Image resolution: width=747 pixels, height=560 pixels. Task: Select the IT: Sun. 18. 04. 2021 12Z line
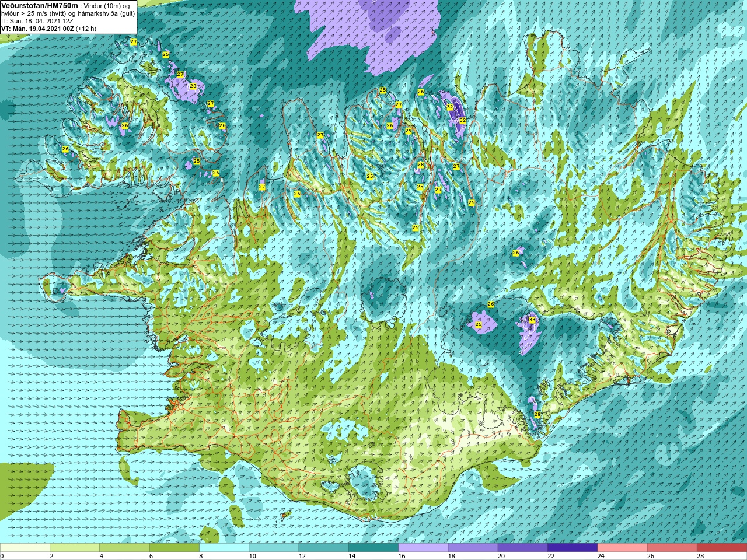coord(37,21)
